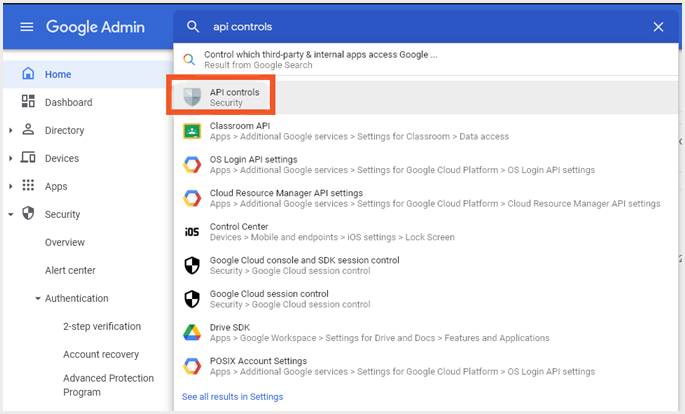
Task: Click Cloud icon beside POSIX Account Settings
Action: (192, 366)
